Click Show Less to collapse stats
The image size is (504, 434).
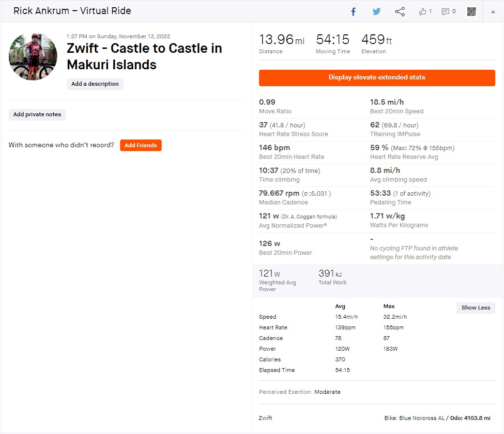475,308
